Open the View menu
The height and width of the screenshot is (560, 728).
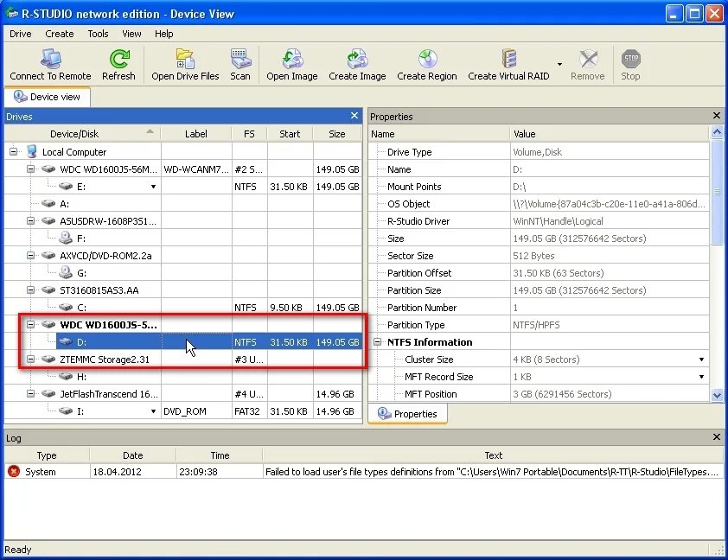coord(131,34)
